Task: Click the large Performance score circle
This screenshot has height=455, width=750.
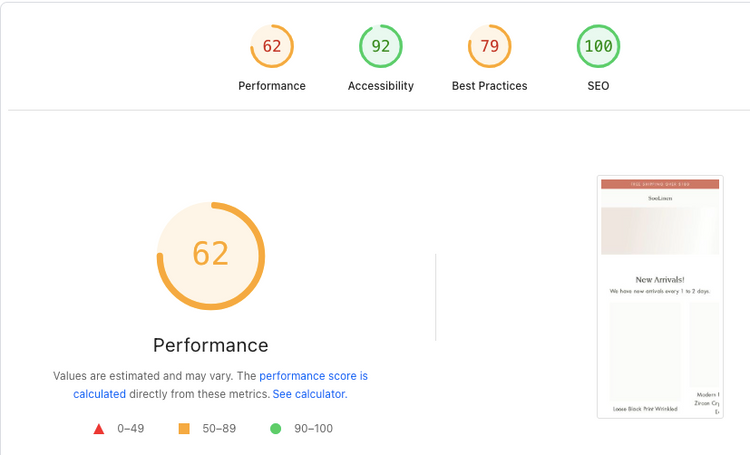Action: (x=210, y=254)
